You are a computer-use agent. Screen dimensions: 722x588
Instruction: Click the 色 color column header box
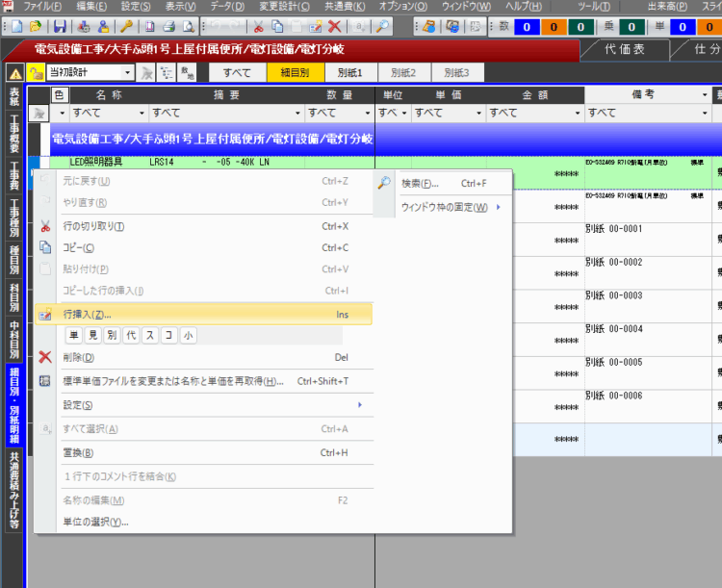(x=60, y=94)
